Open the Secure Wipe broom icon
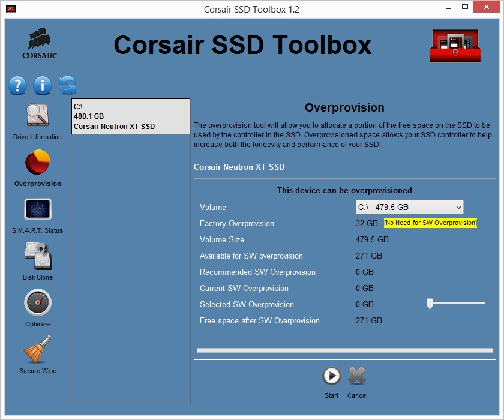504x420 pixels. pyautogui.click(x=38, y=349)
